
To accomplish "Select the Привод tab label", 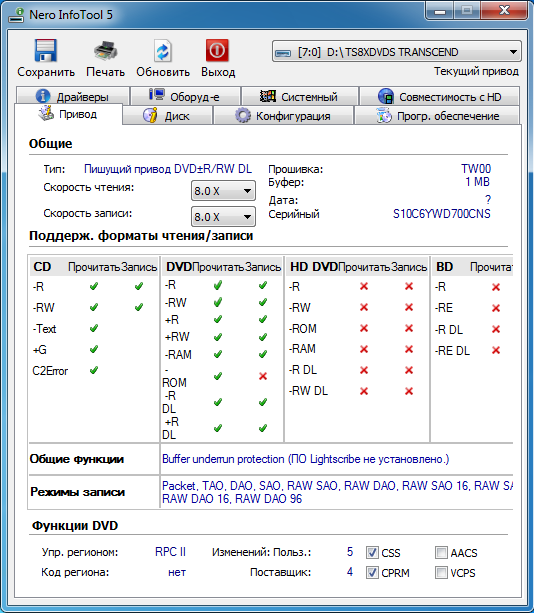I will click(x=78, y=114).
